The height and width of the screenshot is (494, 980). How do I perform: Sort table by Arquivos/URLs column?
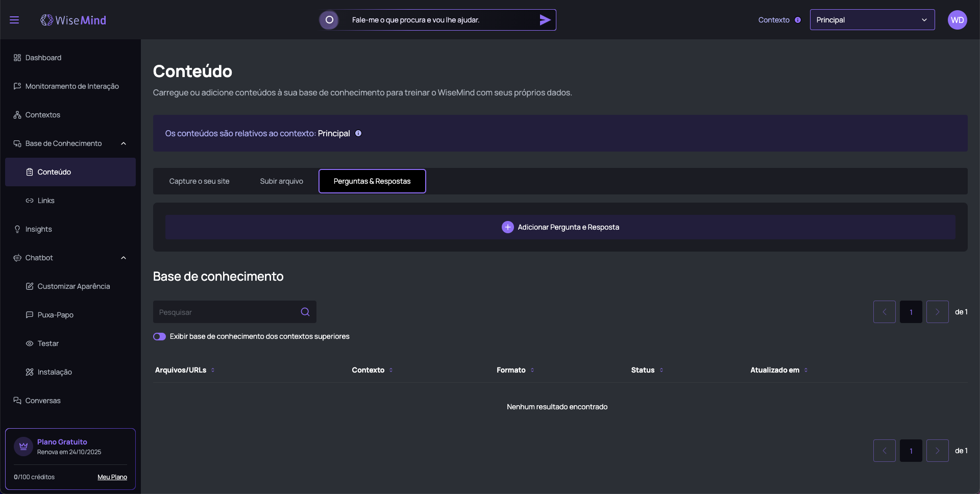[213, 370]
